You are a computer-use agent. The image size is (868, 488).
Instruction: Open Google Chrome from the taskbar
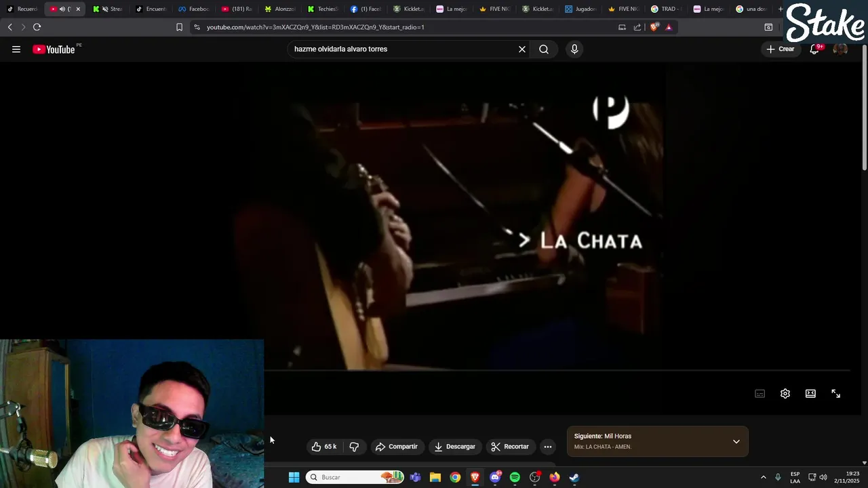pos(455,477)
